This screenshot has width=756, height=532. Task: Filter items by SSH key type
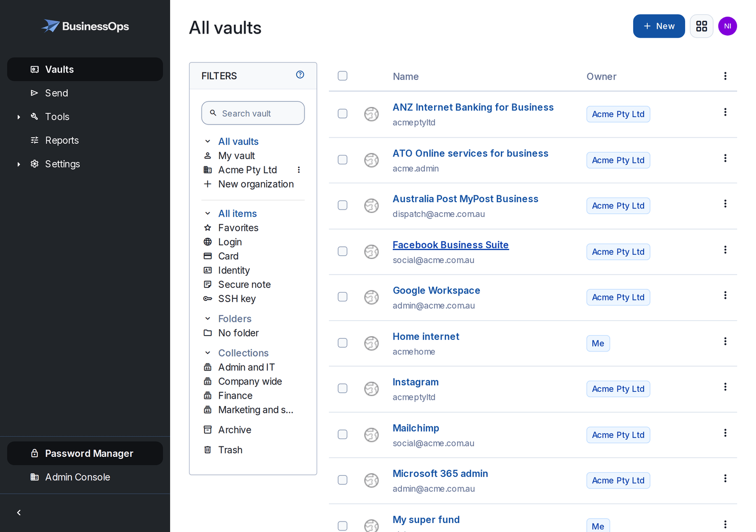[x=237, y=299]
